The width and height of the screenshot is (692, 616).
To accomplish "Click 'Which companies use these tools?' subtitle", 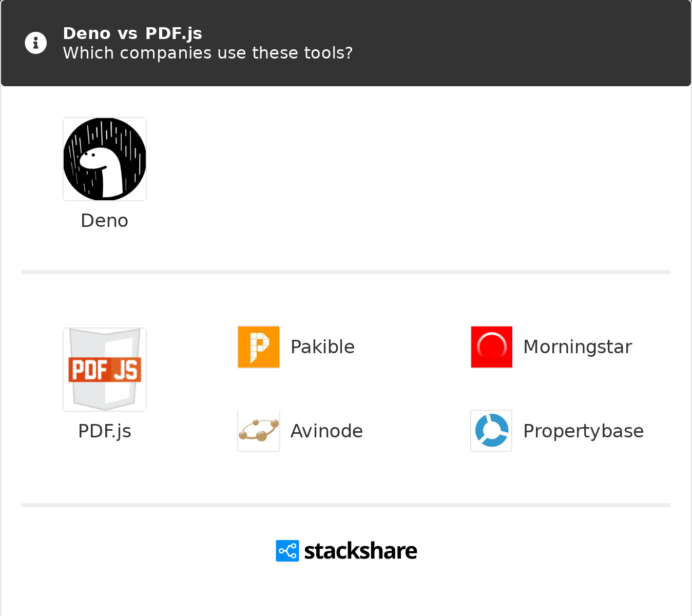I will coord(208,53).
